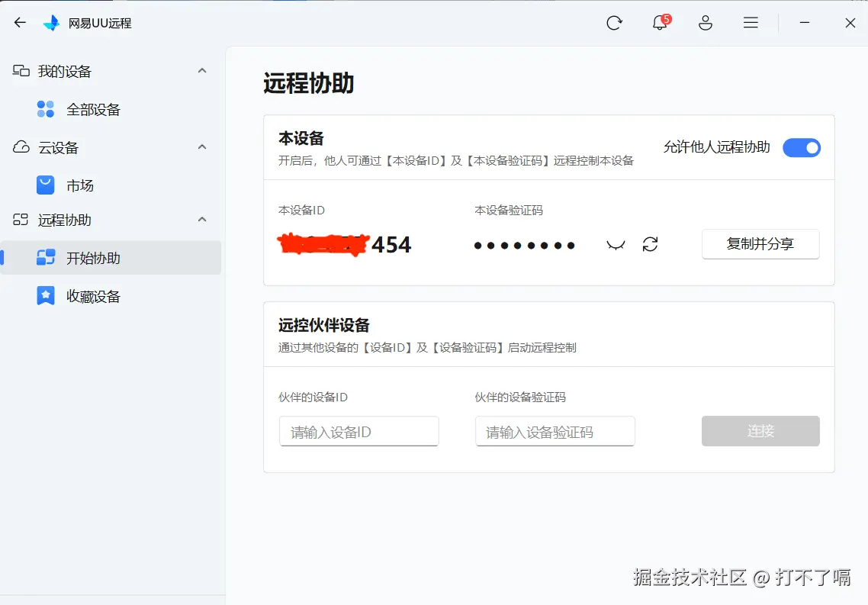The height and width of the screenshot is (605, 868).
Task: Click the 开始协助 icon
Action: point(46,257)
